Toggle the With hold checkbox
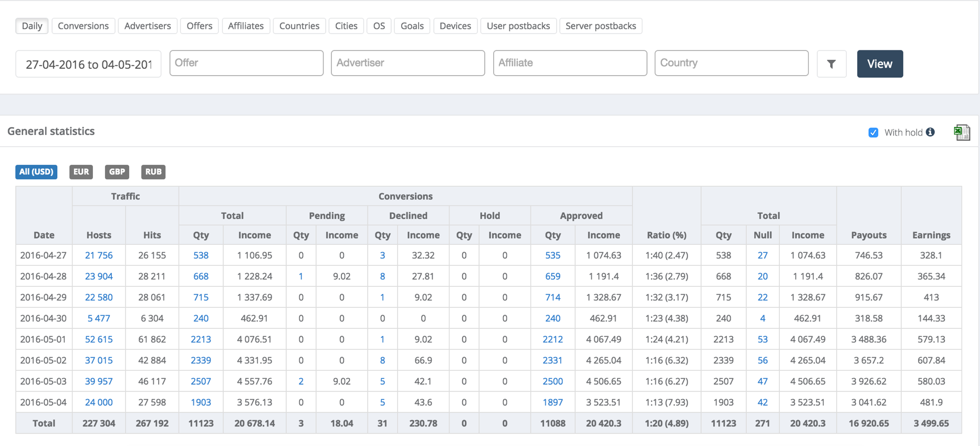The image size is (980, 446). pos(873,132)
